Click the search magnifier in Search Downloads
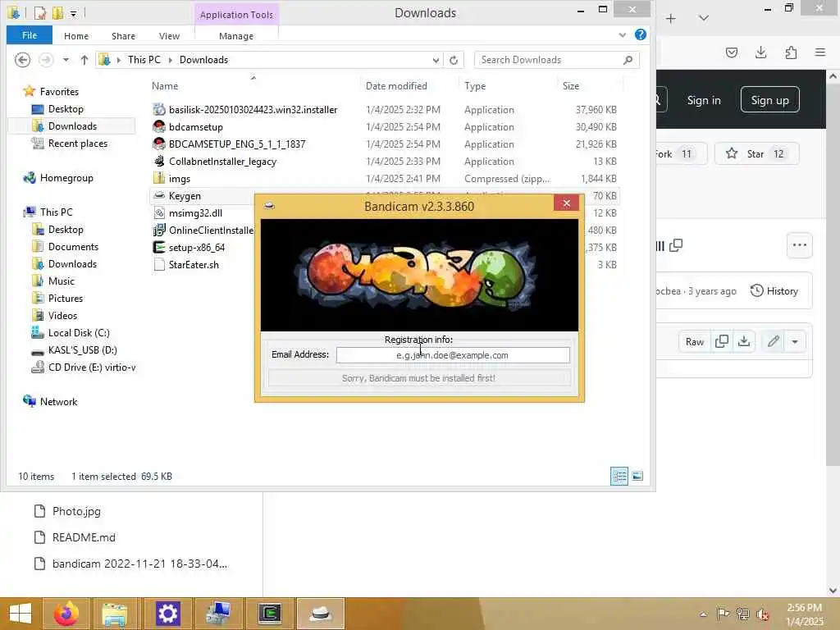The width and height of the screenshot is (840, 630). (x=628, y=60)
